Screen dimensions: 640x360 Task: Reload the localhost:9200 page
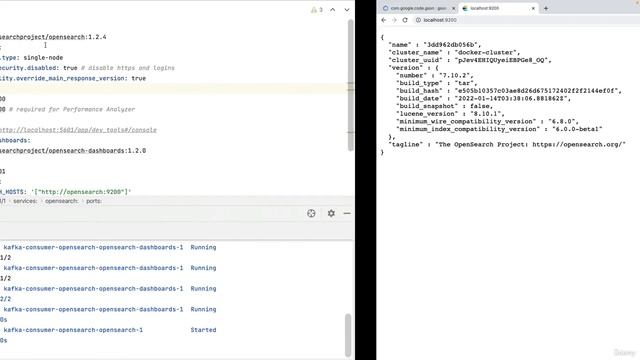click(405, 20)
